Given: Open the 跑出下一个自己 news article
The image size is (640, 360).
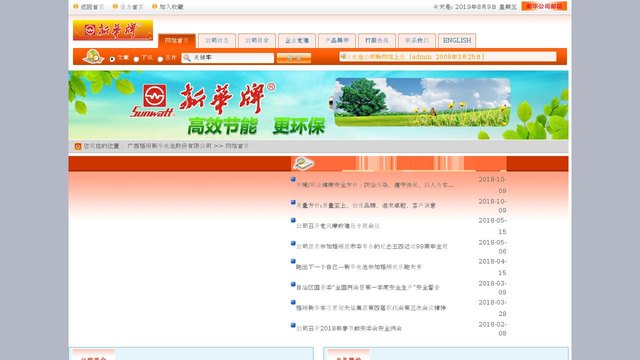Looking at the screenshot, I should (358, 267).
